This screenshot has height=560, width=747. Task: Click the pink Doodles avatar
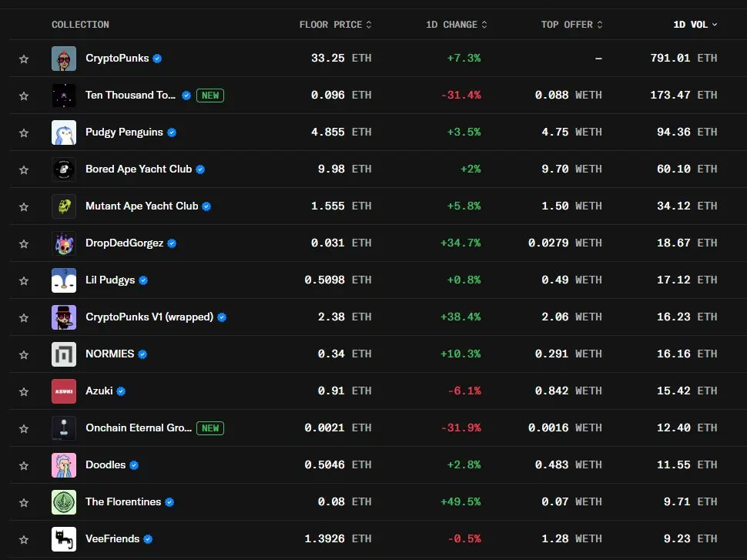[64, 465]
